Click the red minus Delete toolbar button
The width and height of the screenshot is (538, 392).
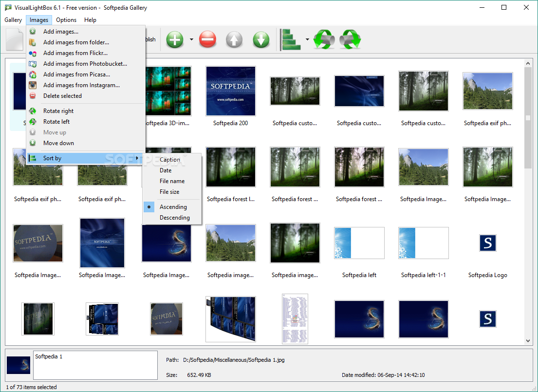point(207,39)
